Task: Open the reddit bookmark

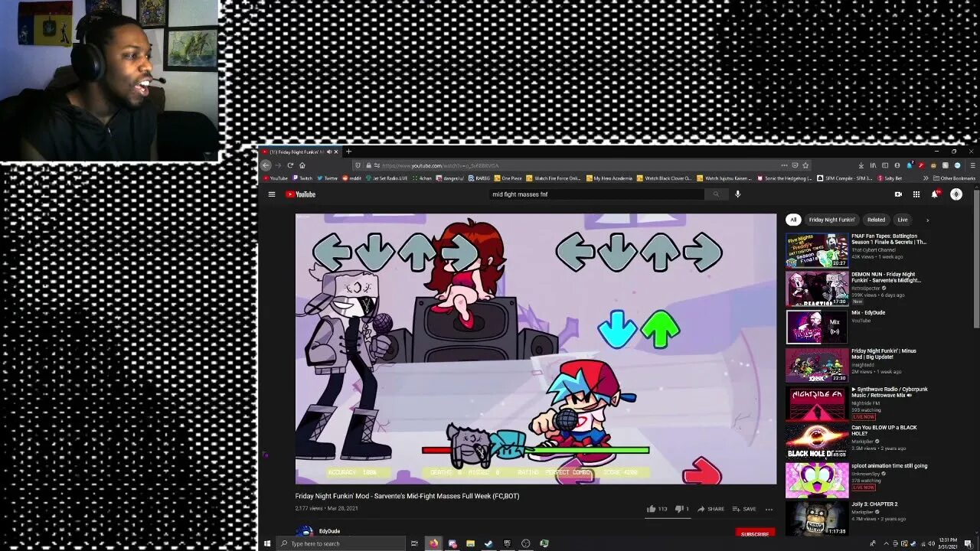Action: (351, 178)
